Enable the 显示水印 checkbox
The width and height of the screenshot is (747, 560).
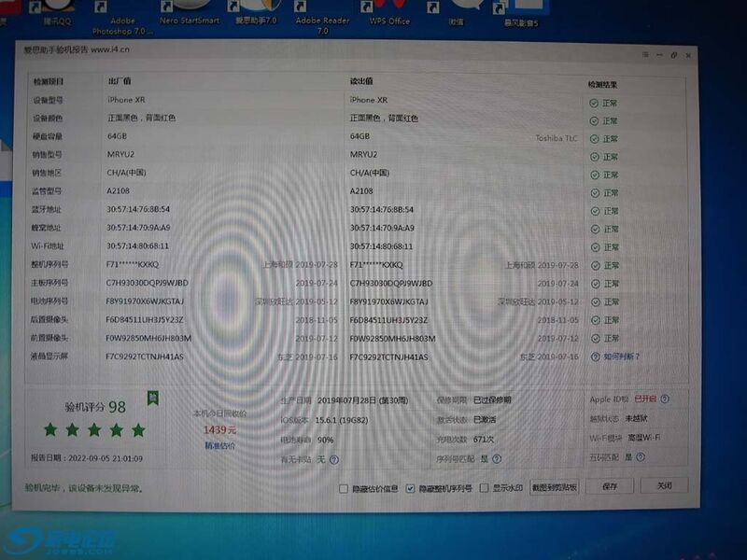pos(484,488)
